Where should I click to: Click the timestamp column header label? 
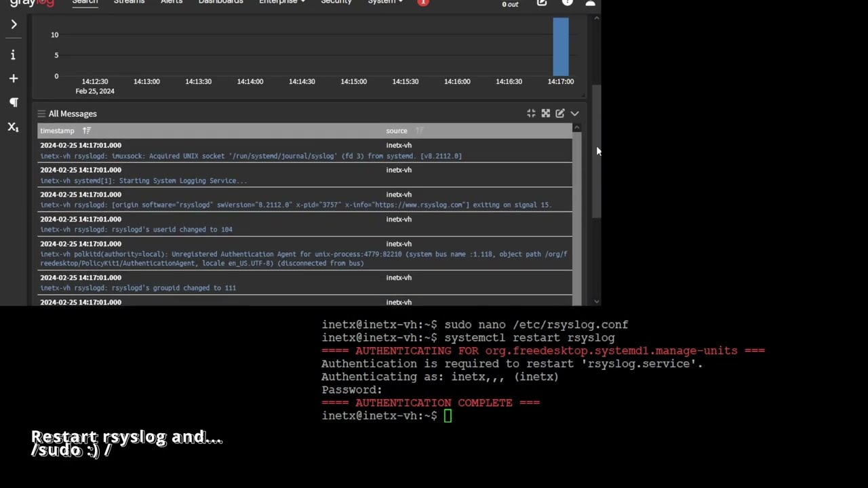point(57,131)
